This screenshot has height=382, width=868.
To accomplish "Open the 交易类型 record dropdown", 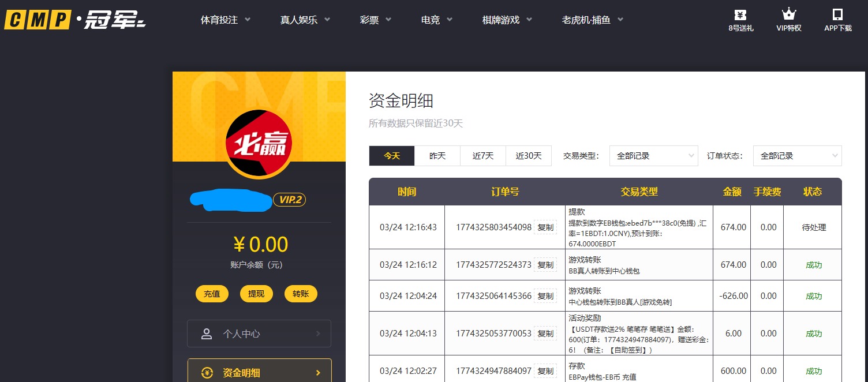I will tap(653, 155).
